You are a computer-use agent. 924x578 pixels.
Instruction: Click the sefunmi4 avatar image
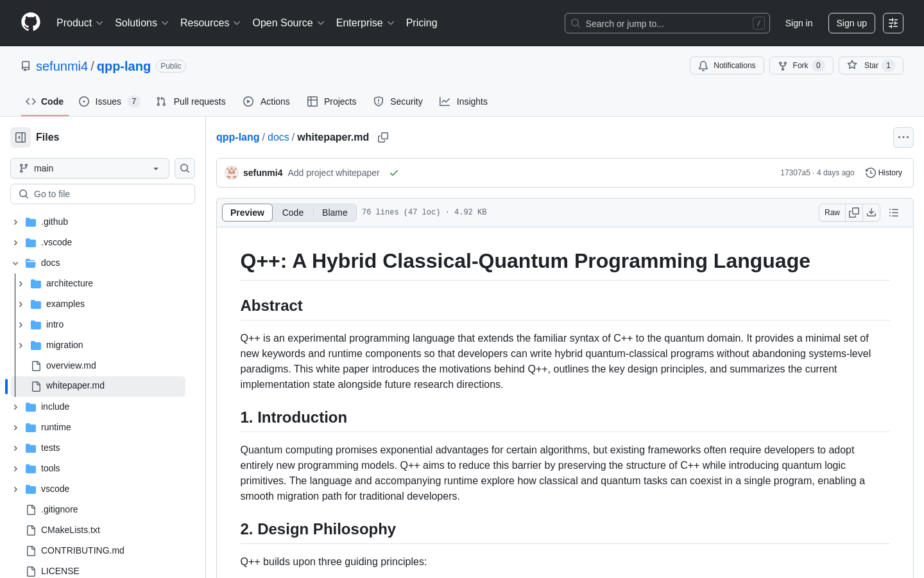tap(232, 173)
